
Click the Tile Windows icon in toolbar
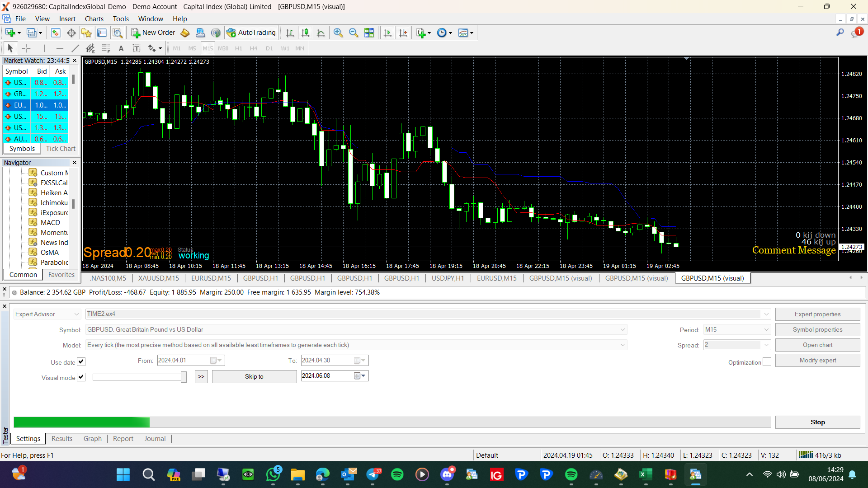coord(369,33)
